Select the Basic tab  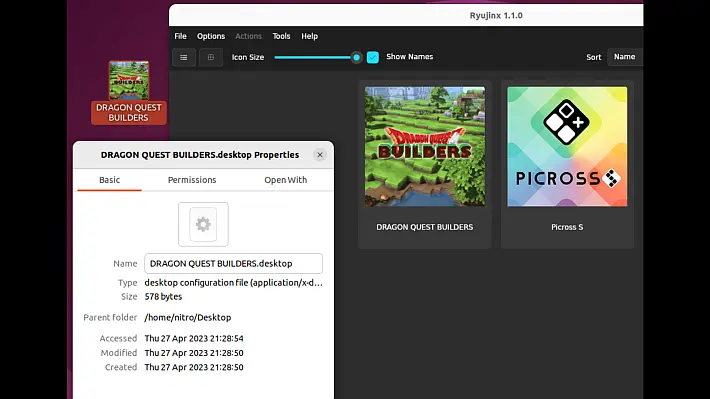[110, 180]
